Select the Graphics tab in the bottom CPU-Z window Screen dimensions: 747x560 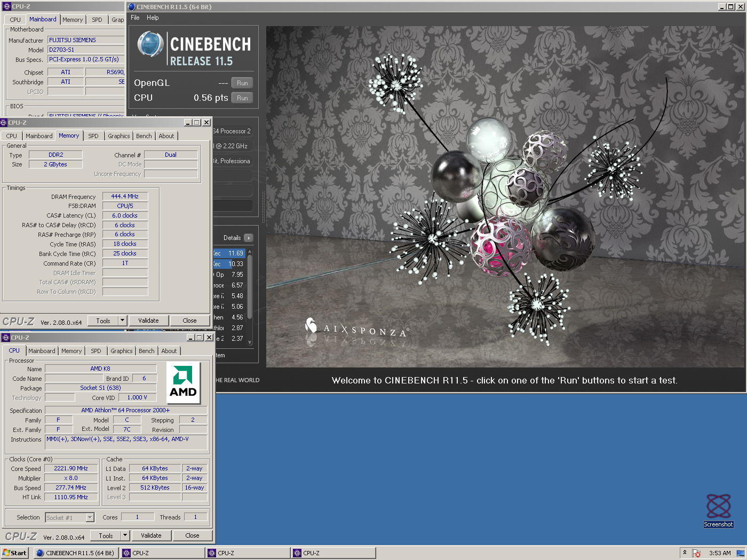(x=122, y=351)
